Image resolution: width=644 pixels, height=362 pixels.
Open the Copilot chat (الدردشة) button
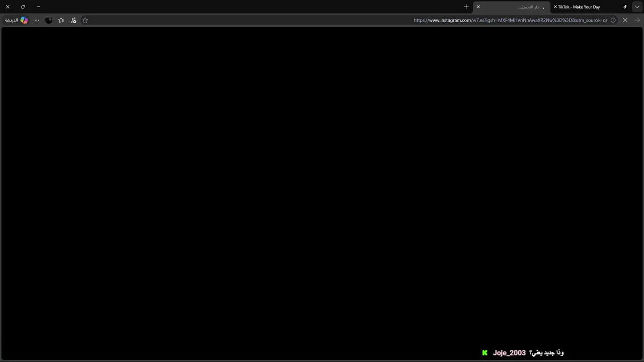point(16,20)
